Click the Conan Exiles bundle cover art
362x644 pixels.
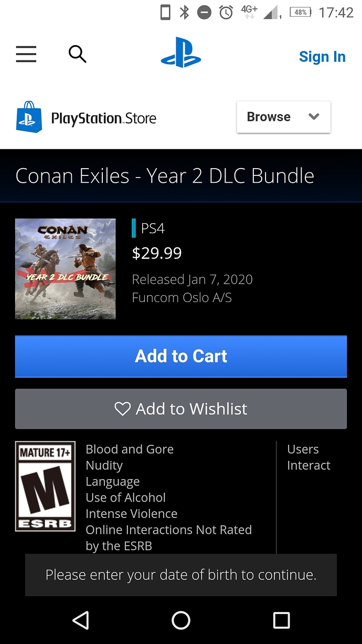[65, 268]
